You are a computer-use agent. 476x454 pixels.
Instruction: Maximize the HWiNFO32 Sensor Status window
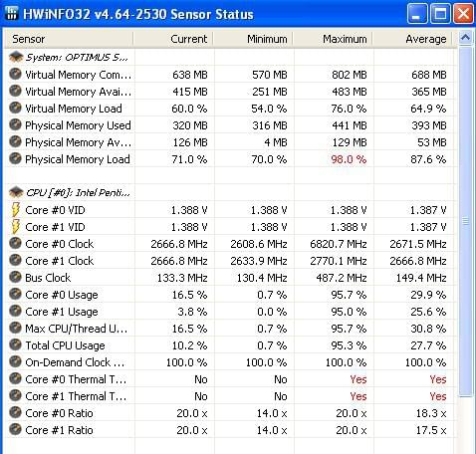(x=440, y=14)
